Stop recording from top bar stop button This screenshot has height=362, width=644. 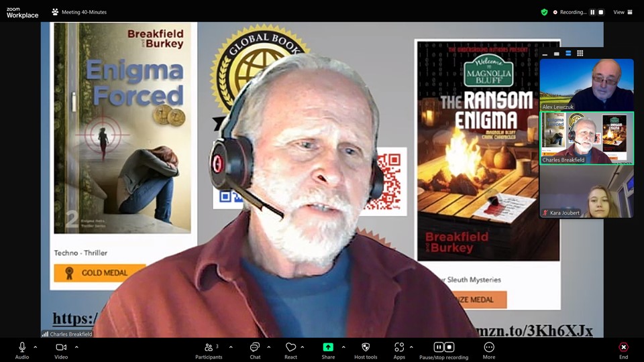[601, 12]
